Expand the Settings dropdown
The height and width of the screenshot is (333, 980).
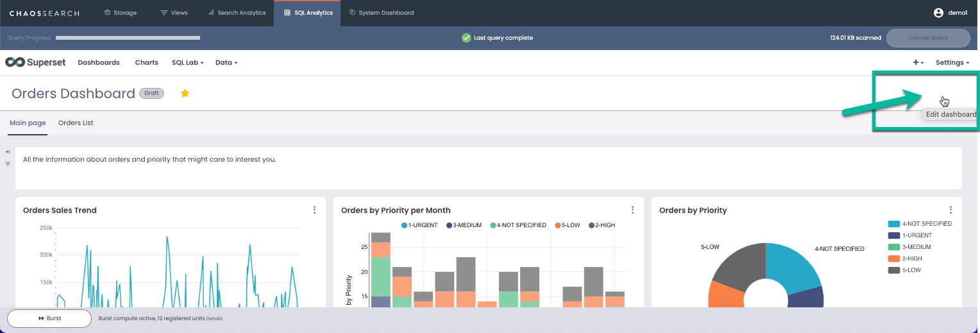point(952,62)
